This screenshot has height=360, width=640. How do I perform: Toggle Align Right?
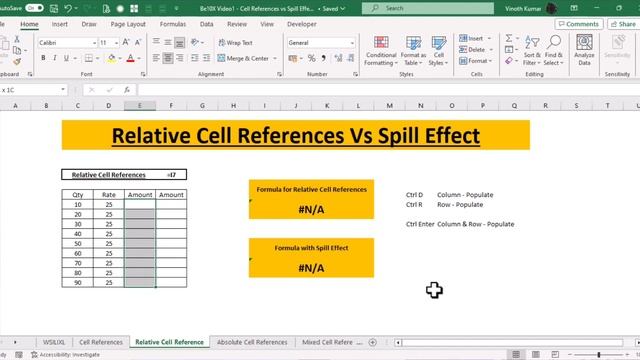pyautogui.click(x=180, y=58)
